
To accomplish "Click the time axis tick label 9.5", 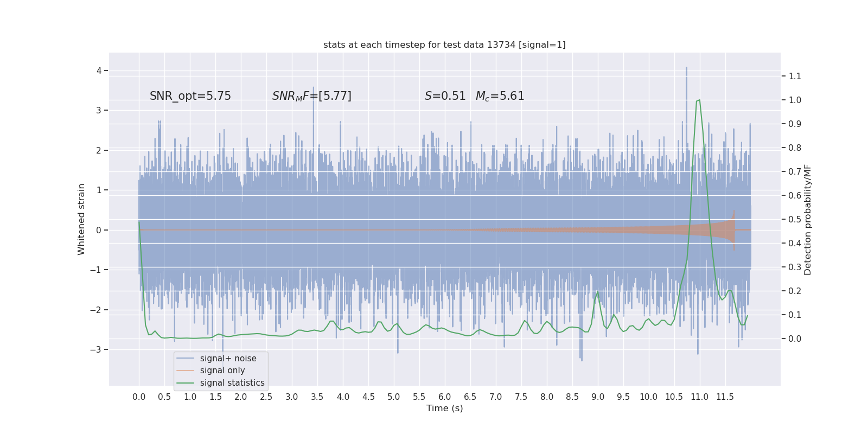I will (x=623, y=397).
